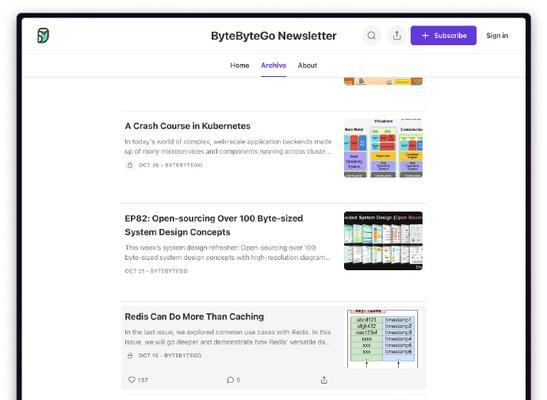Select the Archive tab
Viewport: 547px width, 400px height.
274,65
